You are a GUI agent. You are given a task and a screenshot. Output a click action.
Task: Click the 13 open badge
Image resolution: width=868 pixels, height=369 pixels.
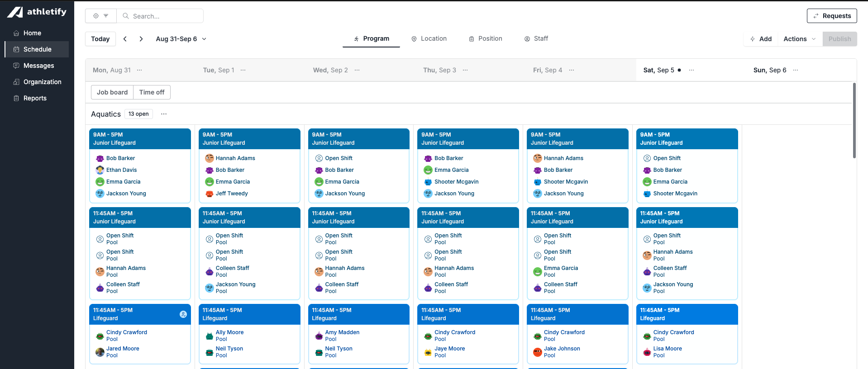[x=138, y=114]
